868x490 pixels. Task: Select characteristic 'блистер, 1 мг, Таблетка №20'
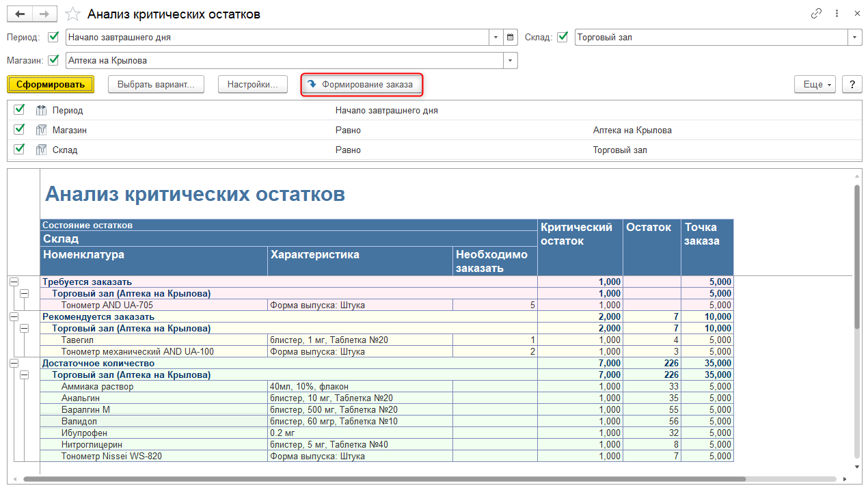point(360,340)
